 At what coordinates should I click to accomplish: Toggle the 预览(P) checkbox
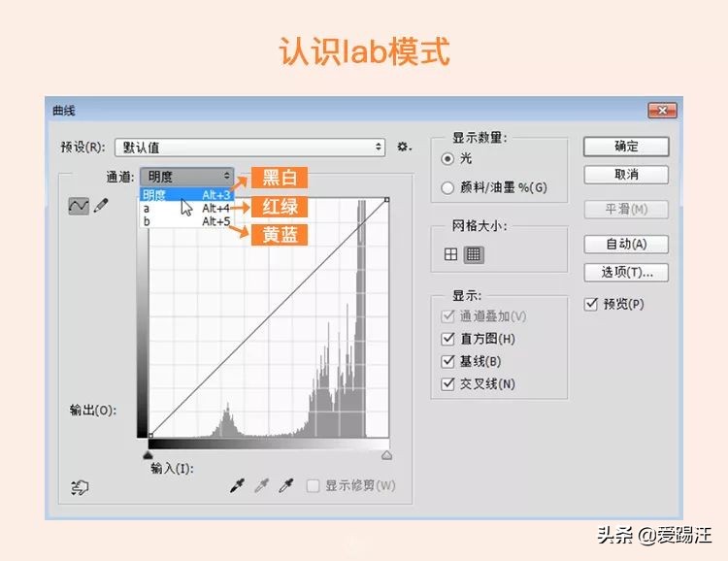coord(590,304)
